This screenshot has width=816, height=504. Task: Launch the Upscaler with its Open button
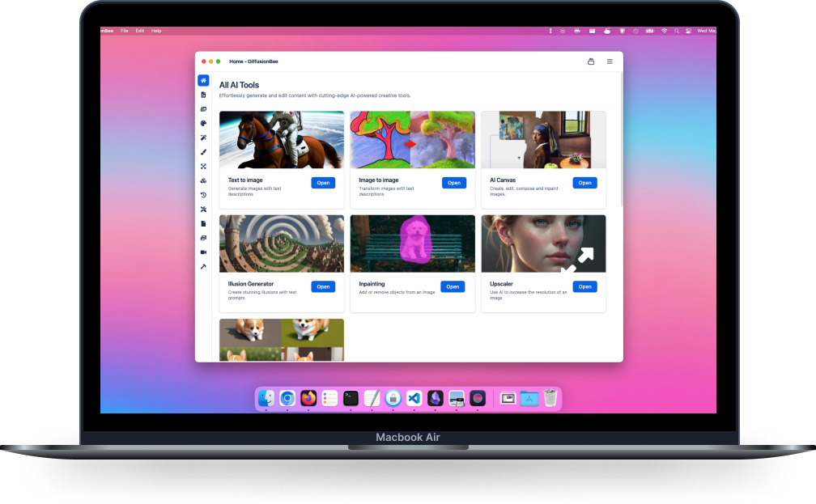584,286
